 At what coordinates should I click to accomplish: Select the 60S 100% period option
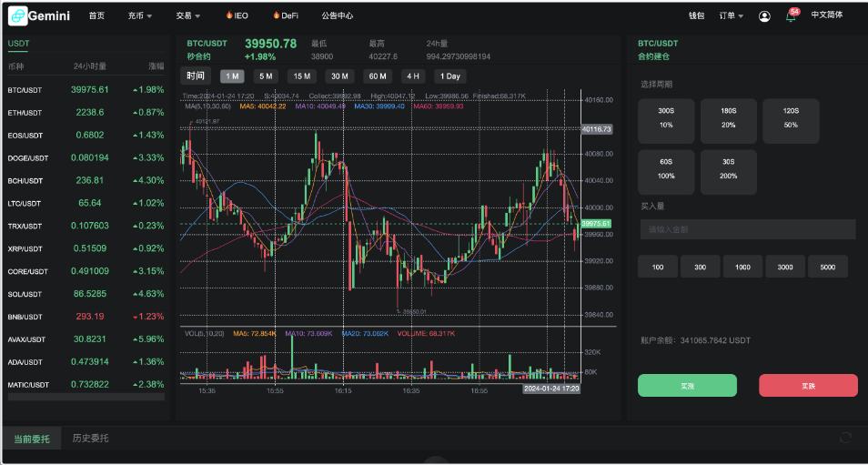pyautogui.click(x=666, y=170)
